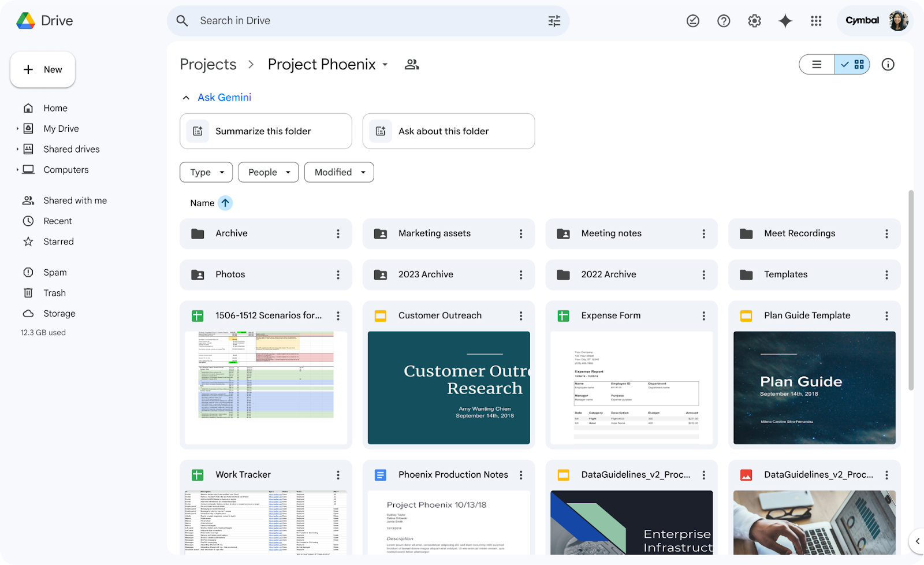Open Settings gear in the top bar
Screen dimensions: 924x565
754,21
